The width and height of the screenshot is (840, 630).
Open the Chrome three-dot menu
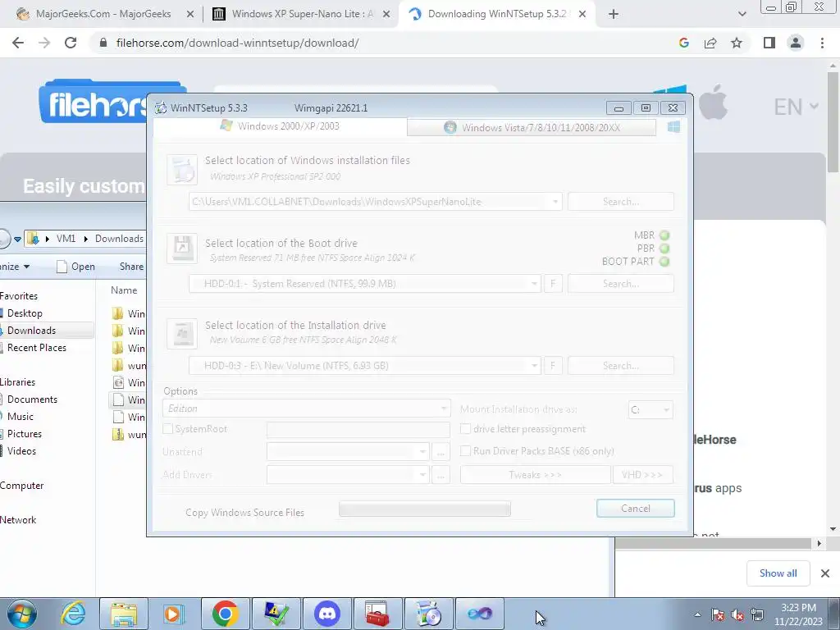coord(822,43)
